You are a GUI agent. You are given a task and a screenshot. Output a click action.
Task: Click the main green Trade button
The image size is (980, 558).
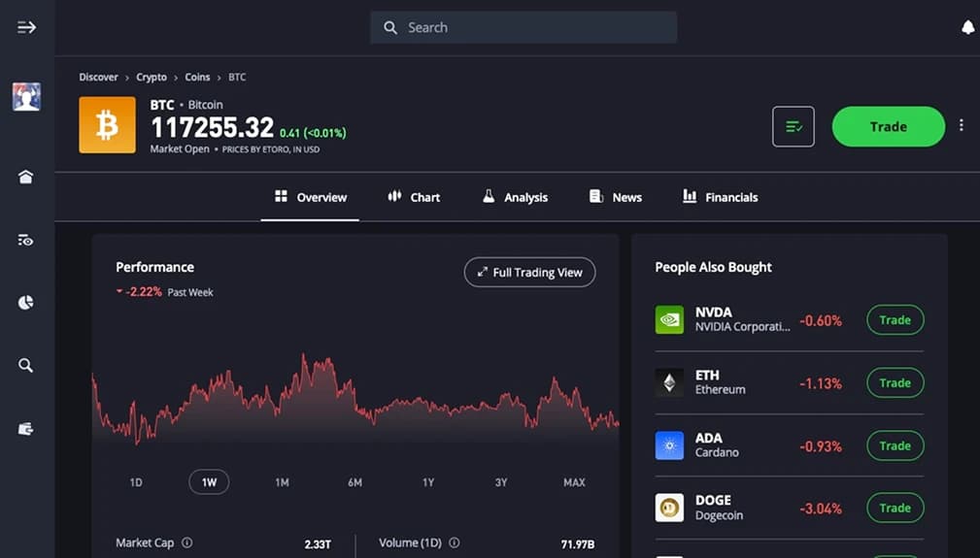(888, 127)
